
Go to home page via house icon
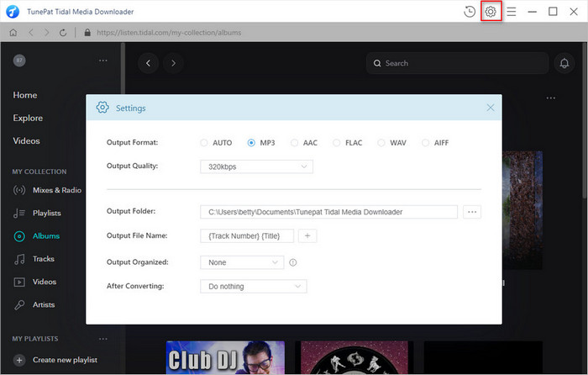pos(13,33)
